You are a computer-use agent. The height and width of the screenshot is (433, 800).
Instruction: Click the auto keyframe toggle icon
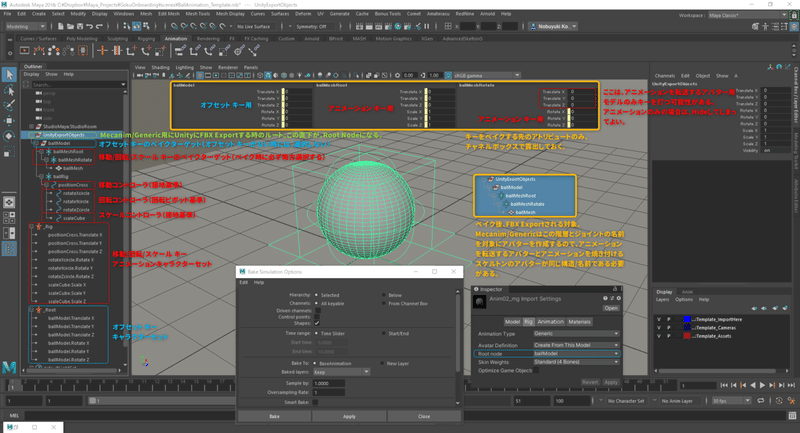[x=779, y=401]
